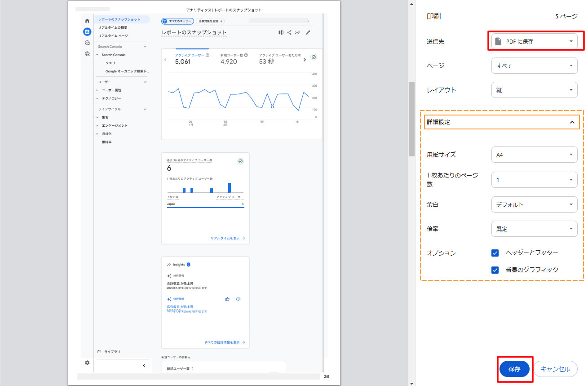Click the next arrow on the metrics card

tap(305, 60)
